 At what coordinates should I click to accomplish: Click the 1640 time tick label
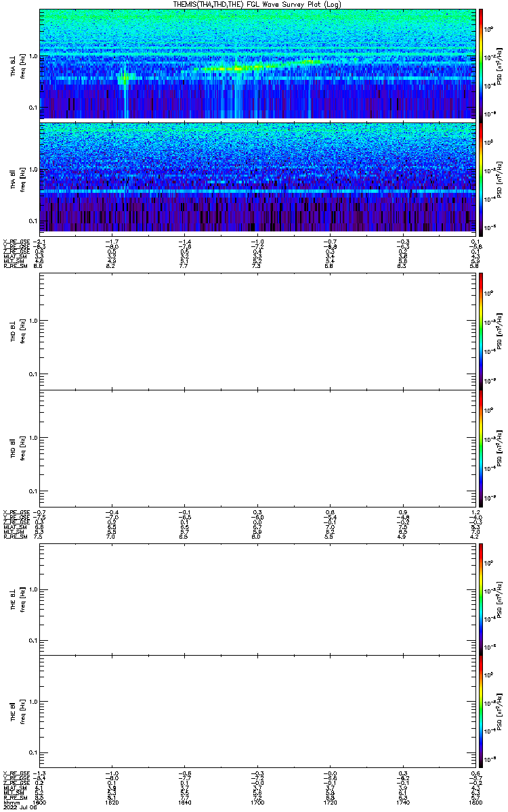[x=184, y=803]
